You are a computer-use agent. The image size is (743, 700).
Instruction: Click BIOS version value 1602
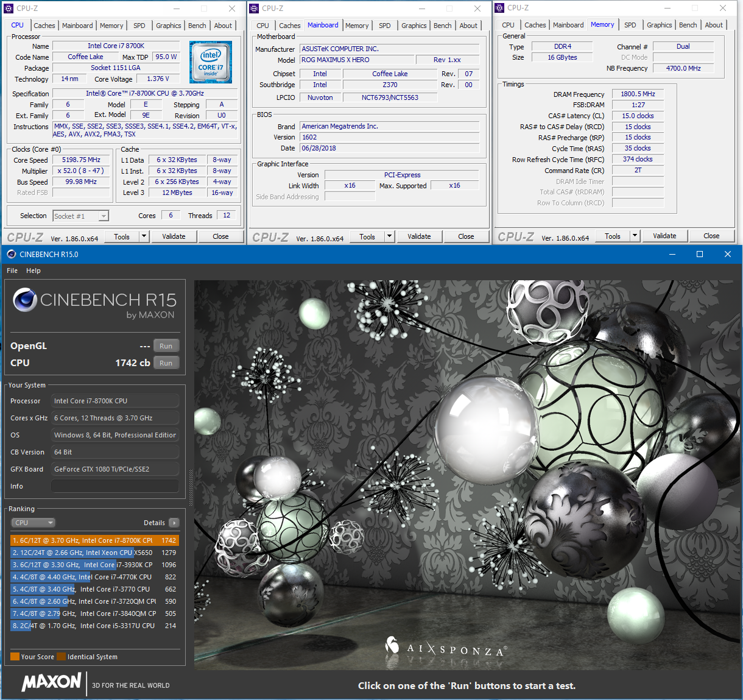click(x=390, y=137)
